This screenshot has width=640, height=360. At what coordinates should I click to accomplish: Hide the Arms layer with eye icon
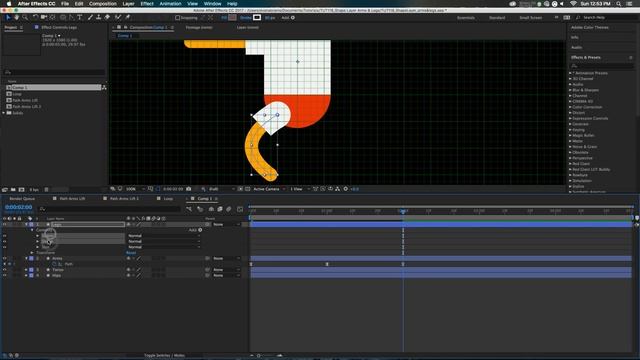[4, 258]
